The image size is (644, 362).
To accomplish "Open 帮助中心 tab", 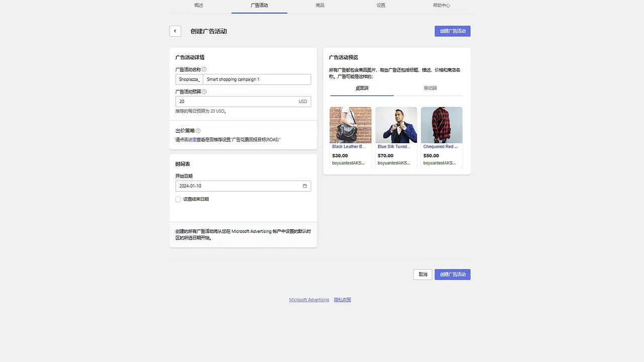I will pyautogui.click(x=441, y=6).
